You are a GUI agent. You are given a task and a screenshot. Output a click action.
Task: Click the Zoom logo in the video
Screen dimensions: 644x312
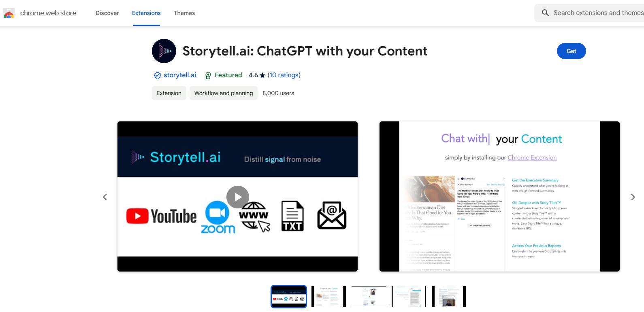[x=218, y=217]
